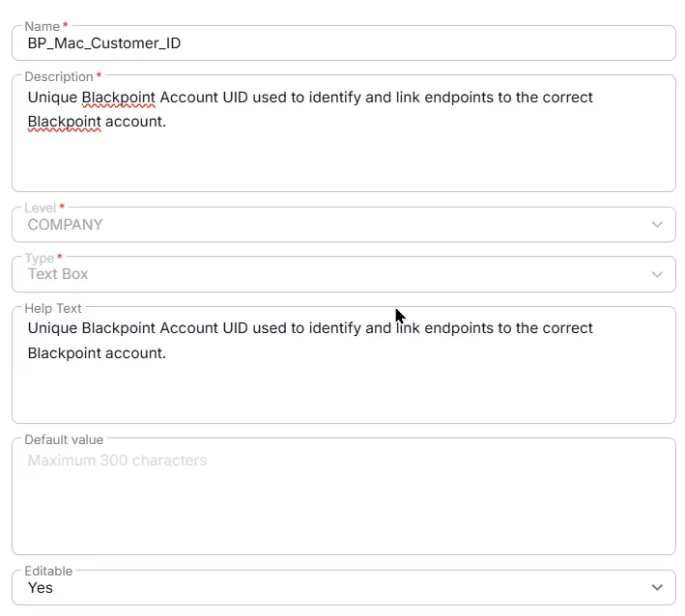Click the Name field containing BP_Mac_Customer_ID
The image size is (685, 616).
click(x=343, y=42)
